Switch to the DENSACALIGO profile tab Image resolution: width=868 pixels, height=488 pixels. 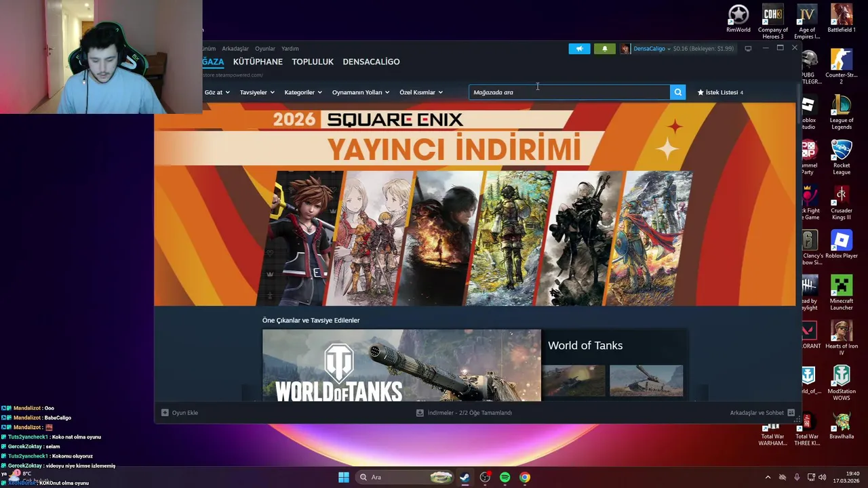pyautogui.click(x=371, y=62)
